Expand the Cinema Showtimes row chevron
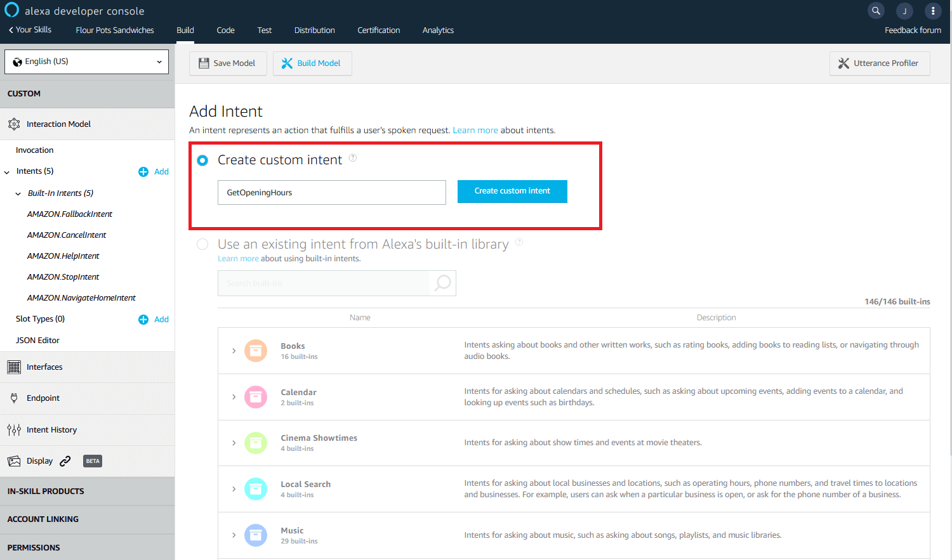This screenshot has height=560, width=952. point(234,443)
